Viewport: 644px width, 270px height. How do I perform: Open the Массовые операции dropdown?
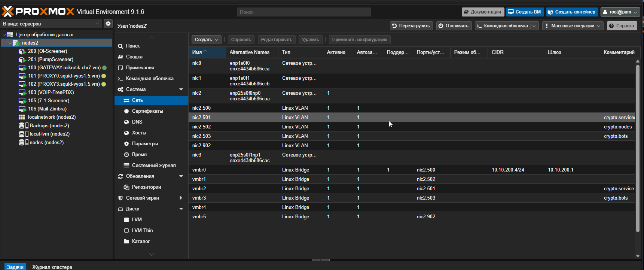[573, 26]
